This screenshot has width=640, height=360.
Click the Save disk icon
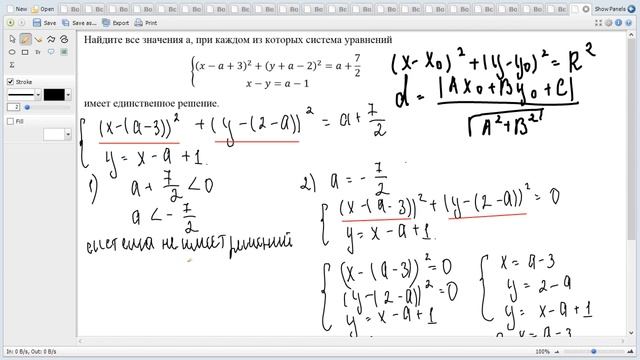37,23
